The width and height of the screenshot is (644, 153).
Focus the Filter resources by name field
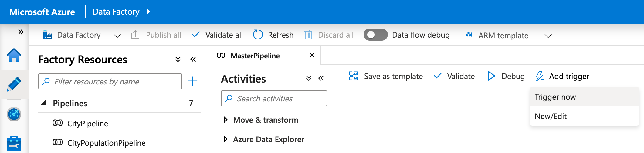point(110,81)
